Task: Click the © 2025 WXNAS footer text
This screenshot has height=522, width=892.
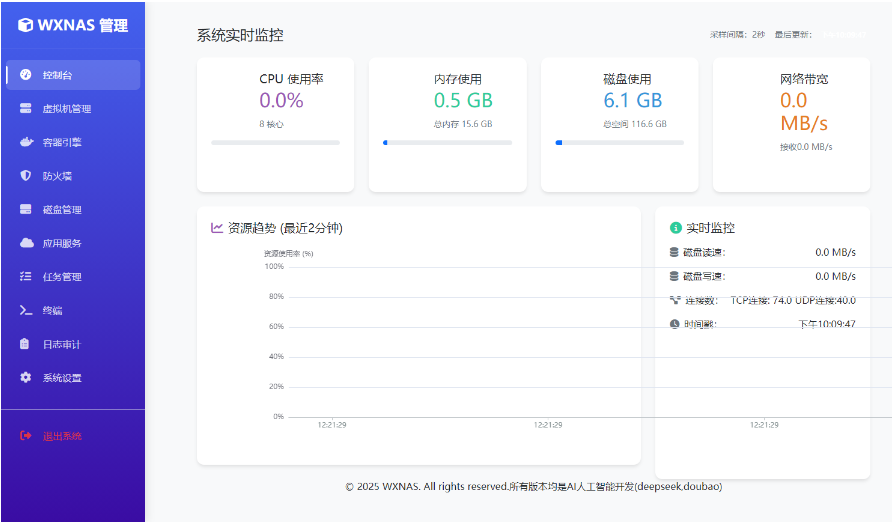Action: coord(534,486)
